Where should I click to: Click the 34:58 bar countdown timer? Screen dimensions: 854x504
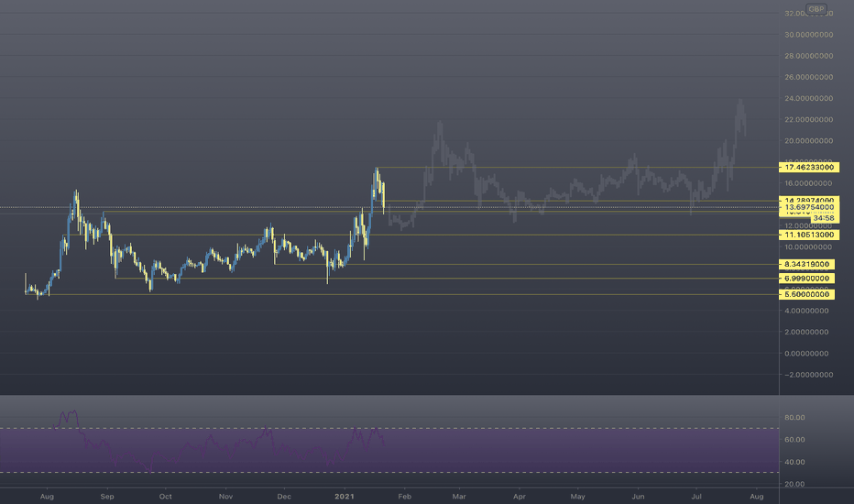point(824,218)
